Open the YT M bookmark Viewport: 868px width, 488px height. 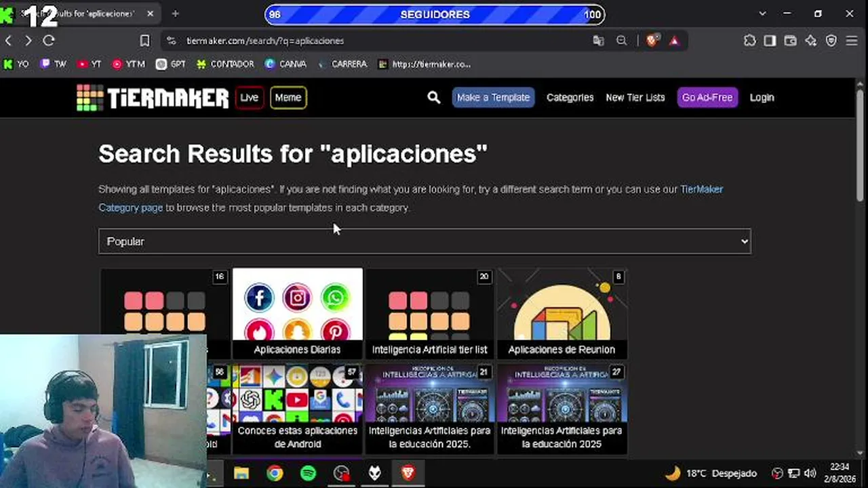(x=128, y=64)
